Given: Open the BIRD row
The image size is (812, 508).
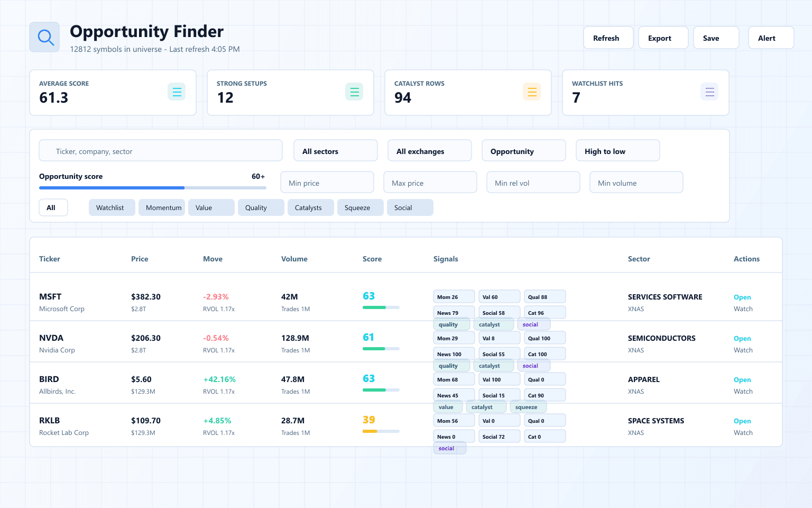Looking at the screenshot, I should (x=742, y=380).
